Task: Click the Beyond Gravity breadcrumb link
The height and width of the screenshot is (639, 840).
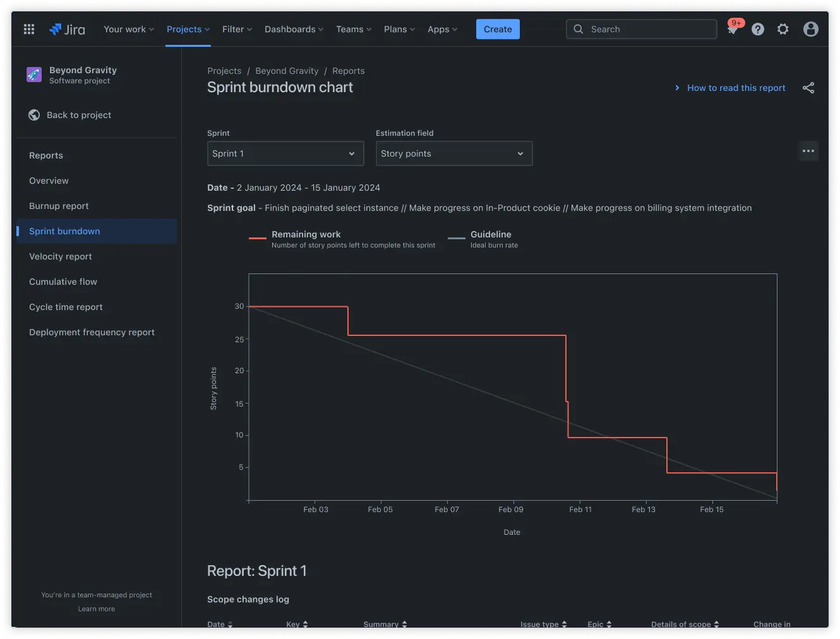Action: (287, 71)
